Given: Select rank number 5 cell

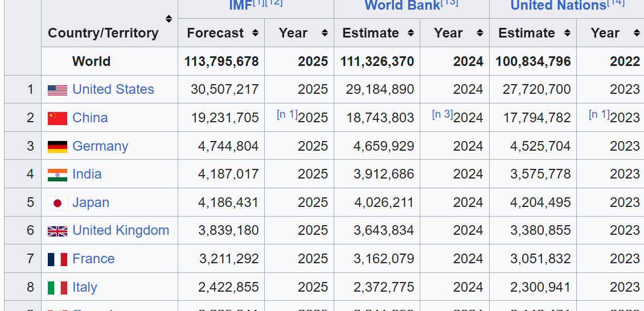Looking at the screenshot, I should [23, 202].
